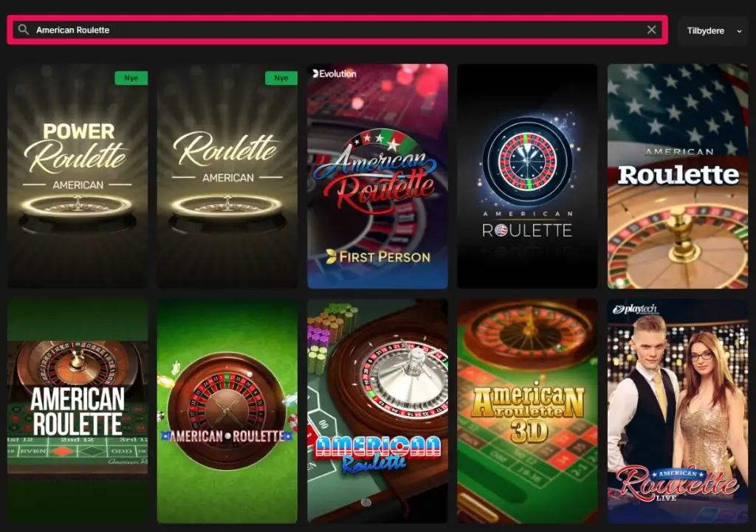
Task: Select American Roulette tile with betting table
Action: 78,411
